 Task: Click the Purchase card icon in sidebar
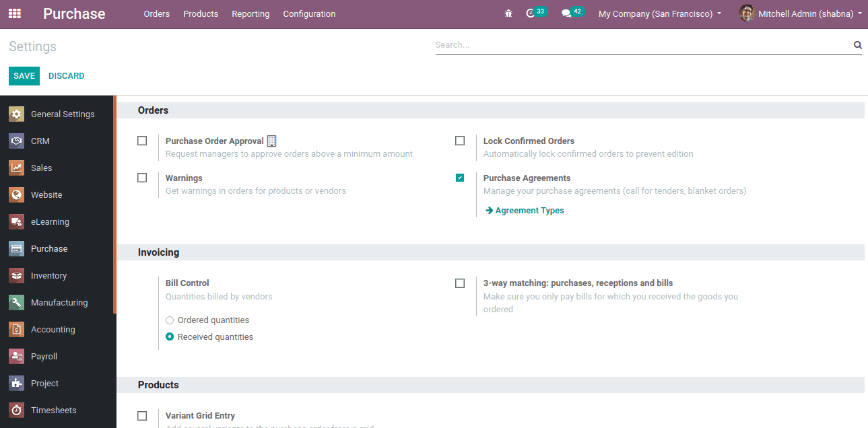[x=17, y=249]
